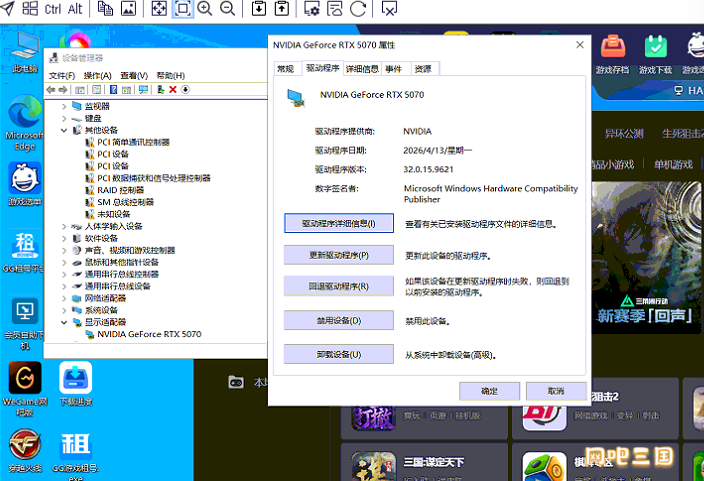
Task: Click 回退驱动程序(R) button
Action: 339,286
